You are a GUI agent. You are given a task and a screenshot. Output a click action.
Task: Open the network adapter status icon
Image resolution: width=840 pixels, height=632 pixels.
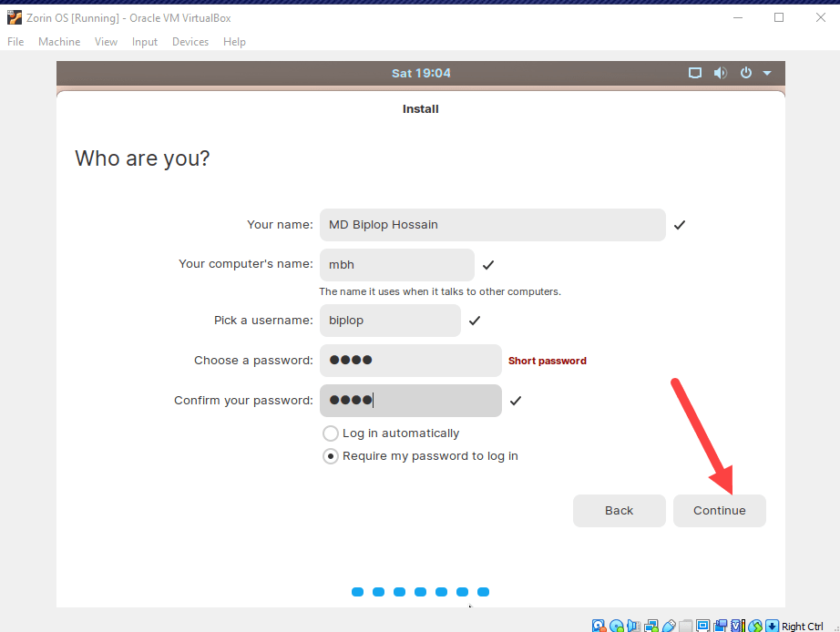coord(650,626)
